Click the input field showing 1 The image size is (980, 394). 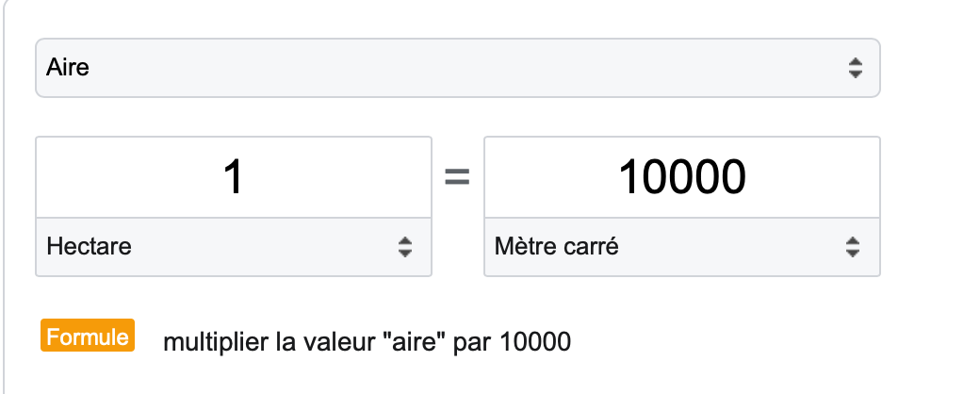tap(234, 177)
